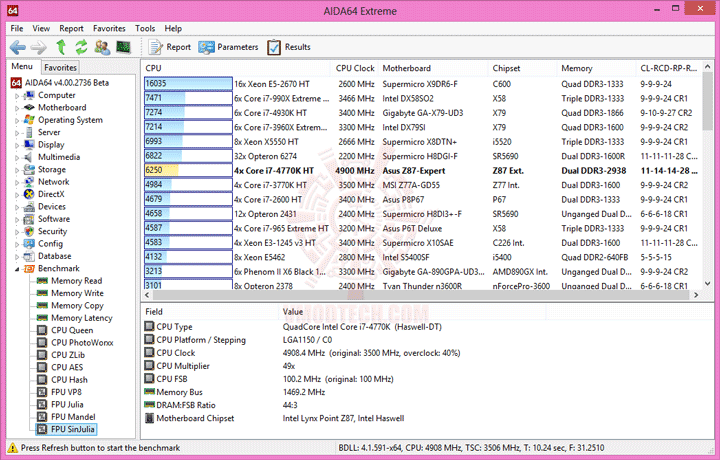This screenshot has height=460, width=720.
Task: Open the system monitor screen icon
Action: [x=123, y=47]
